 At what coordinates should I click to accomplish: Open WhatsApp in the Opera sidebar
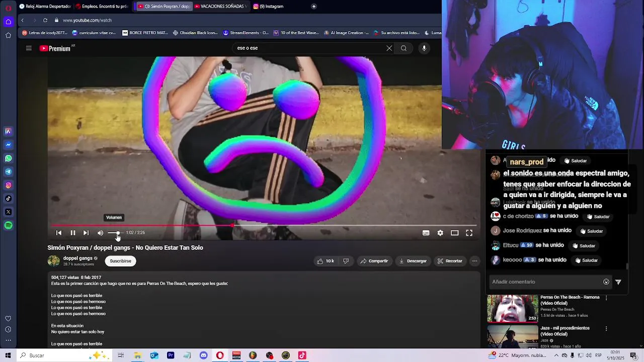tap(8, 158)
